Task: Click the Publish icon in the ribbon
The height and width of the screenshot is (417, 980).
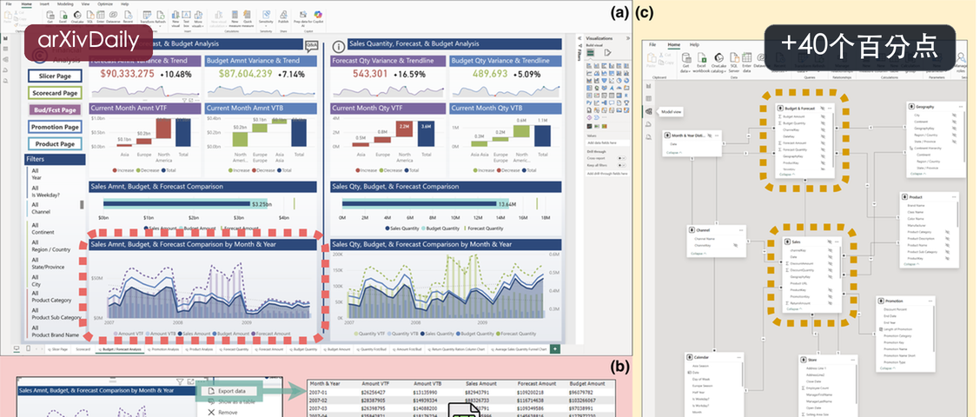Action: (283, 17)
